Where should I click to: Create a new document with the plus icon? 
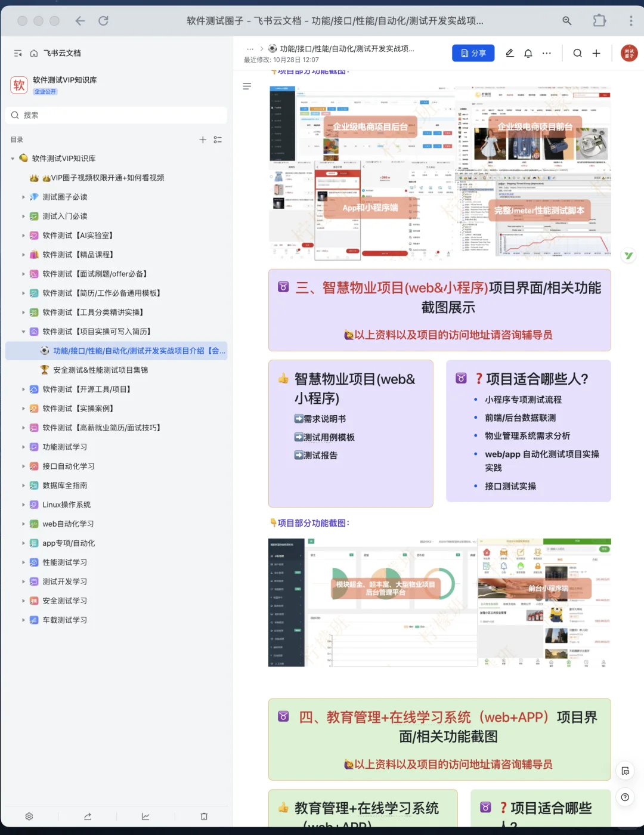(596, 53)
